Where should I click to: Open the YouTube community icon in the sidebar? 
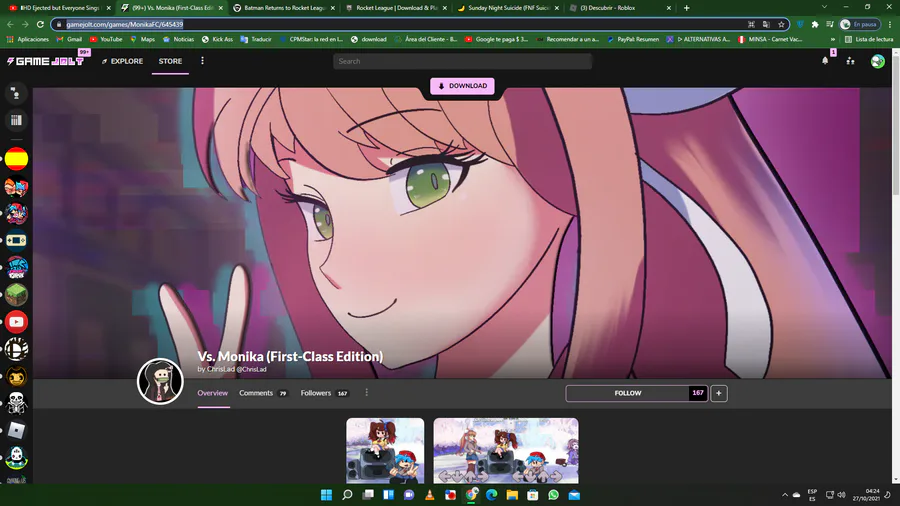coord(16,322)
